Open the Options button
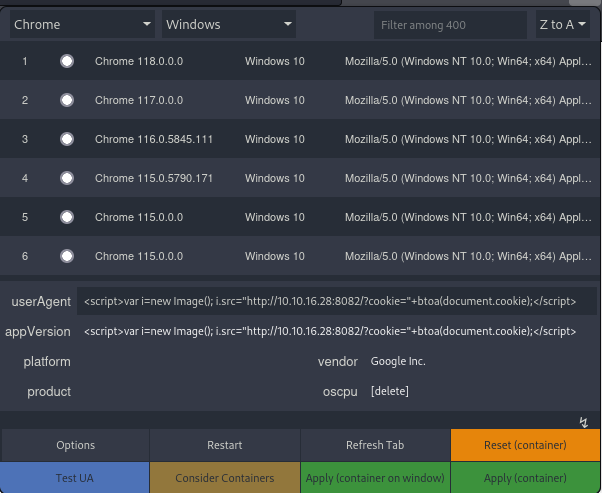 pyautogui.click(x=75, y=445)
